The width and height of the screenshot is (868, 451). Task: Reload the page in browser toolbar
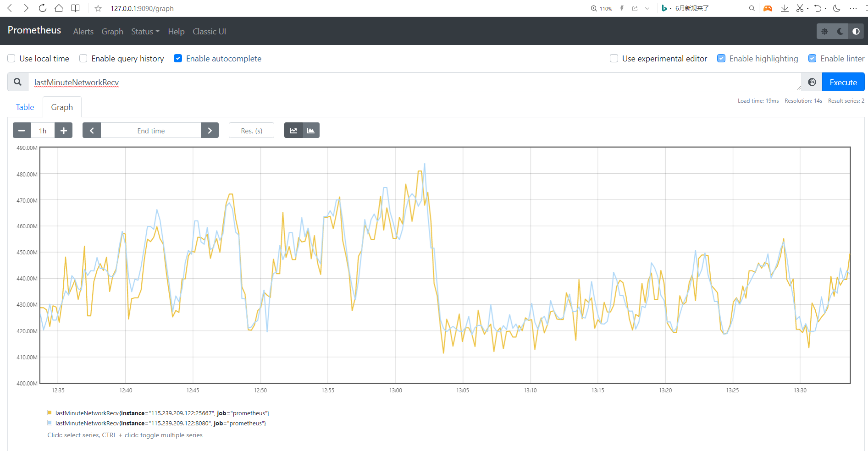point(42,8)
